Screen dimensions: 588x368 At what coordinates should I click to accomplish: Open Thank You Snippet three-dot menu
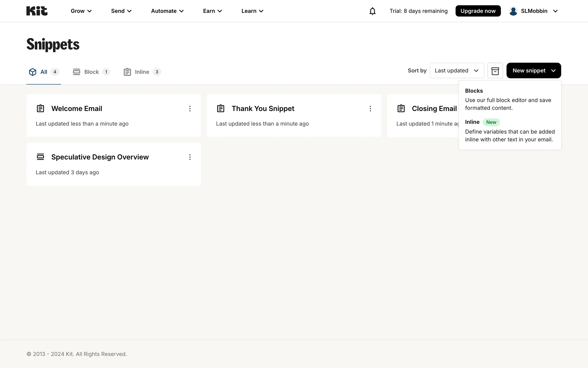tap(370, 109)
